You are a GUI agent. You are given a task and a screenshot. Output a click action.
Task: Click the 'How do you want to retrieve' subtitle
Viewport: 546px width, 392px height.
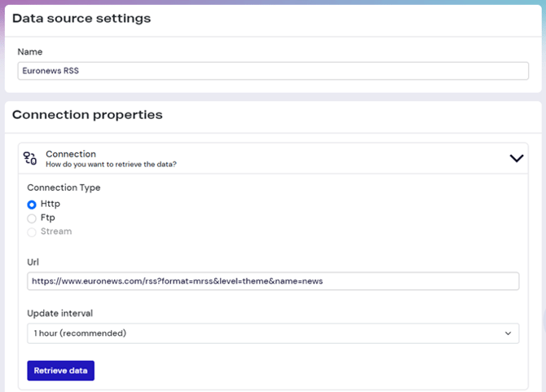[x=111, y=165]
